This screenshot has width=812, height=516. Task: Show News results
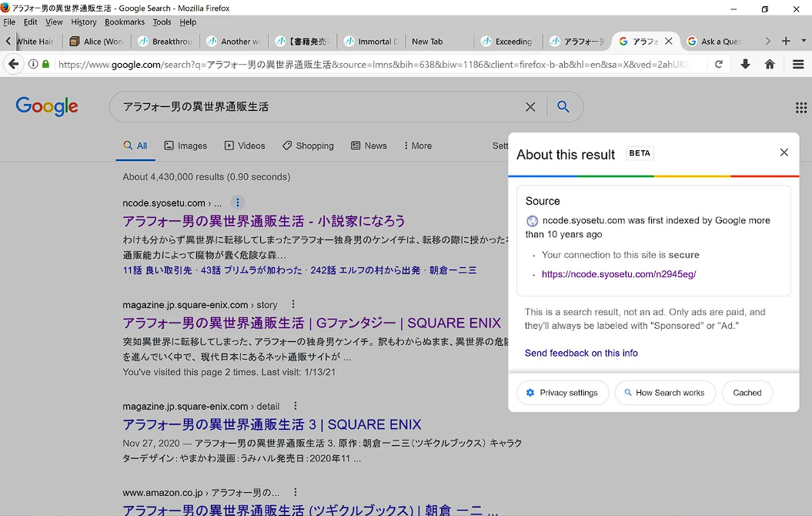pos(369,146)
